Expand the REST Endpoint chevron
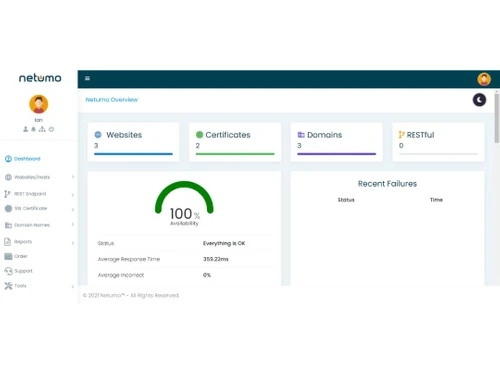The height and width of the screenshot is (375, 500). [x=73, y=195]
